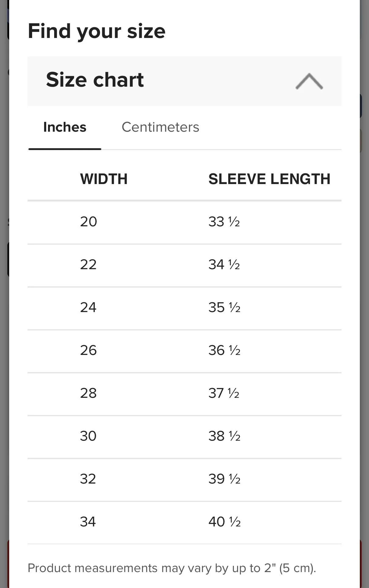The image size is (369, 588).
Task: Click the SLEEVE LENGTH column header
Action: click(x=269, y=179)
